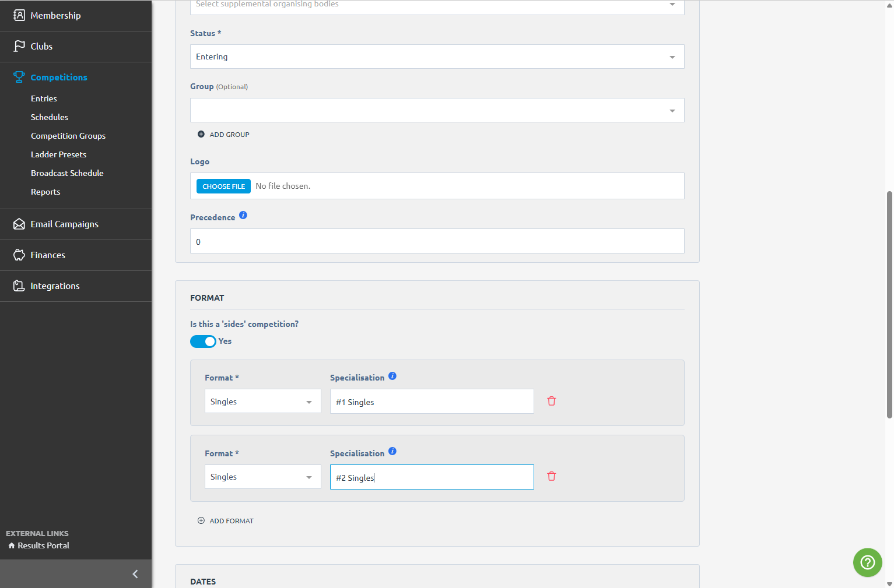894x588 pixels.
Task: Open the green help button
Action: [x=868, y=562]
